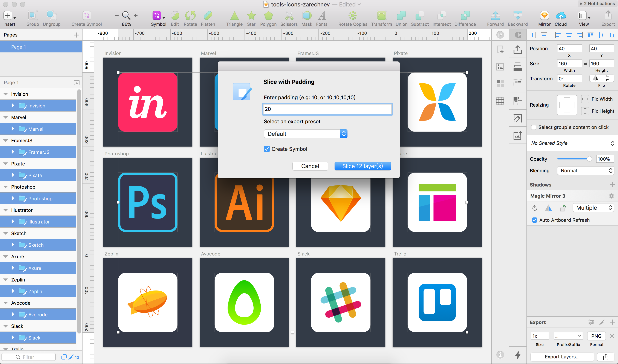Select the Star shape tool
The height and width of the screenshot is (364, 618).
[251, 16]
